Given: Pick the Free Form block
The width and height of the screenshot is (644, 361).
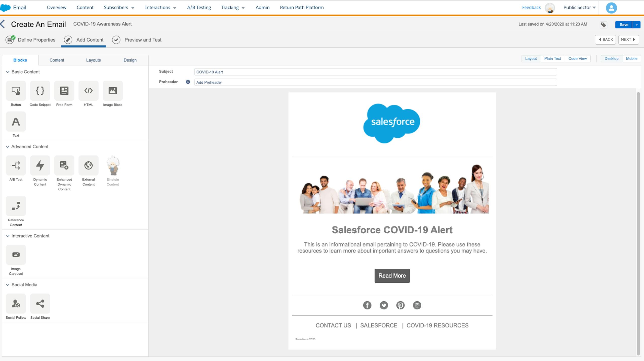Looking at the screenshot, I should (64, 91).
